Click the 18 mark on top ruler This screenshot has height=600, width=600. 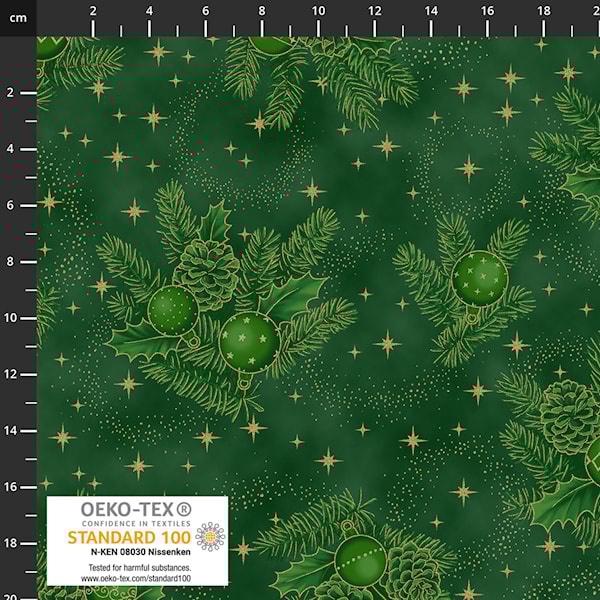[543, 11]
